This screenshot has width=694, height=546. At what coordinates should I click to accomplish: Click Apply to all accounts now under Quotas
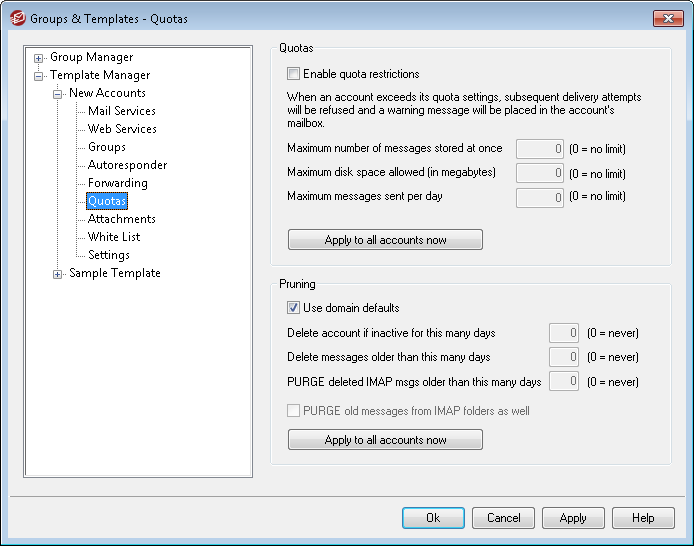pyautogui.click(x=385, y=240)
